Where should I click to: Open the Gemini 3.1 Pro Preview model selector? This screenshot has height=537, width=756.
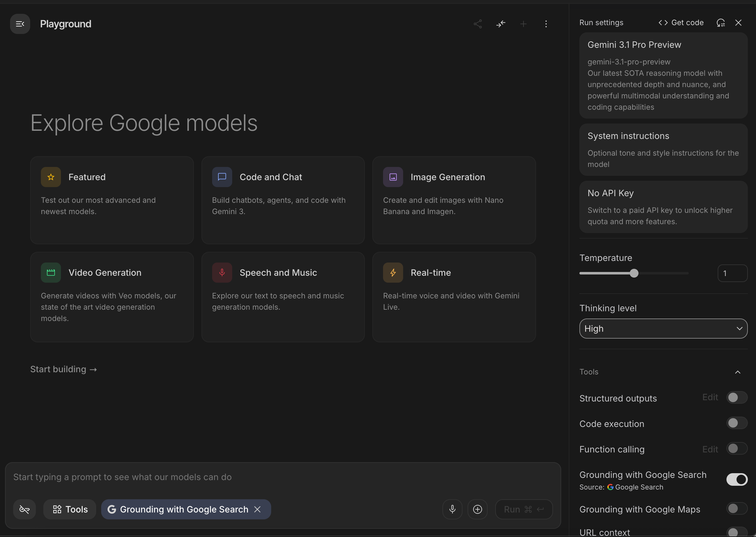pos(663,75)
